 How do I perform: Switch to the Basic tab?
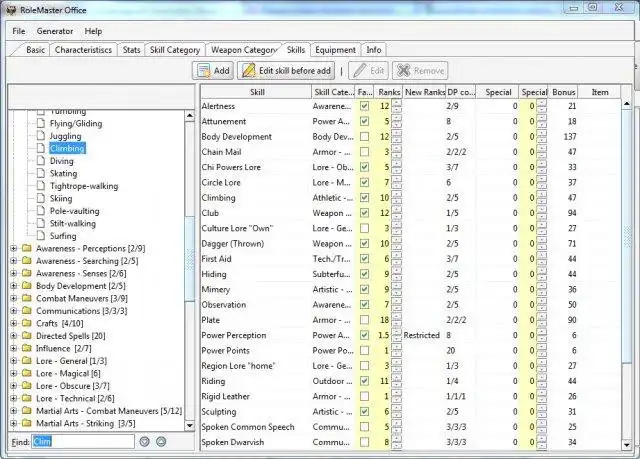coord(35,50)
